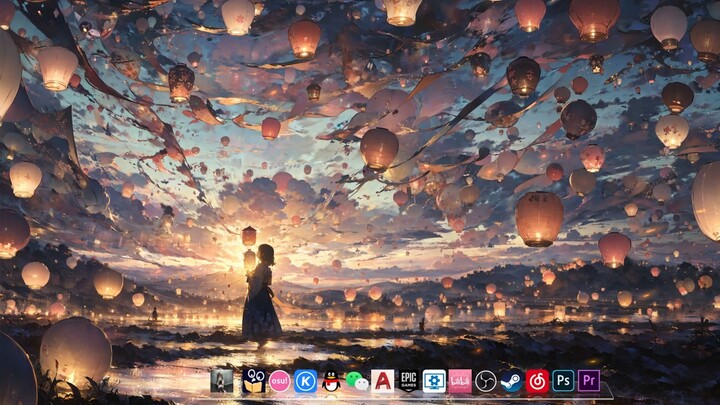720x405 pixels.
Task: Open the pink osu! game icon
Action: [280, 381]
